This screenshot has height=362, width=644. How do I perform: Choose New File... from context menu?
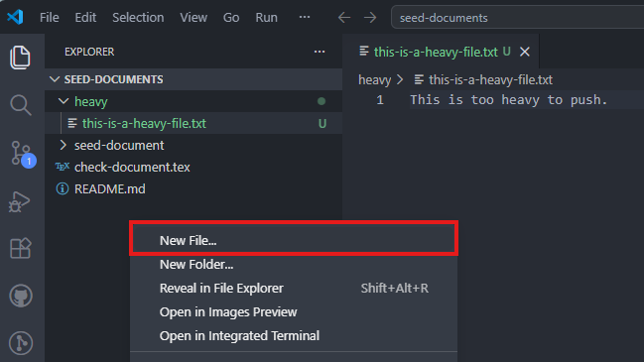click(294, 240)
